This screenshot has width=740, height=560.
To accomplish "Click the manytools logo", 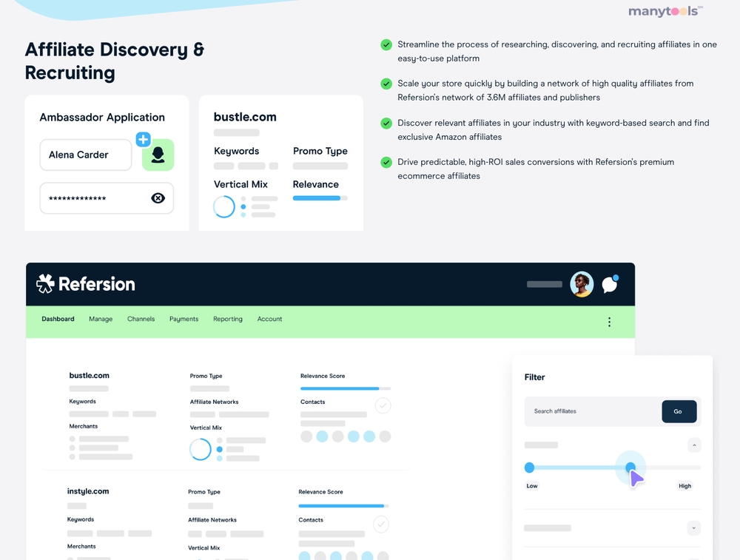I will 665,11.
